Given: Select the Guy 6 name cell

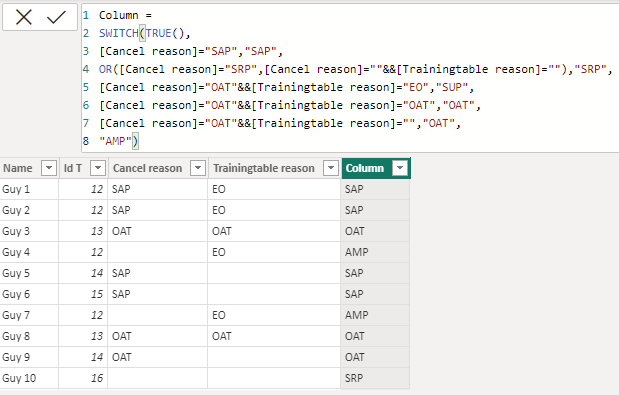Looking at the screenshot, I should (29, 294).
